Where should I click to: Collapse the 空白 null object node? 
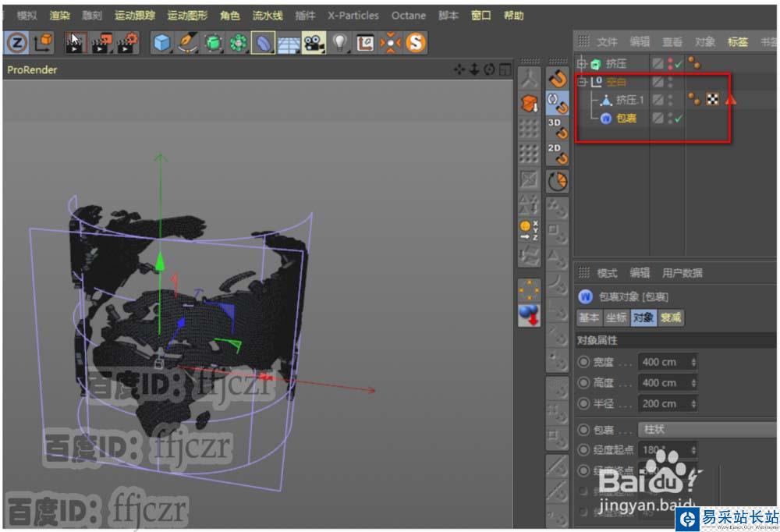pyautogui.click(x=581, y=82)
